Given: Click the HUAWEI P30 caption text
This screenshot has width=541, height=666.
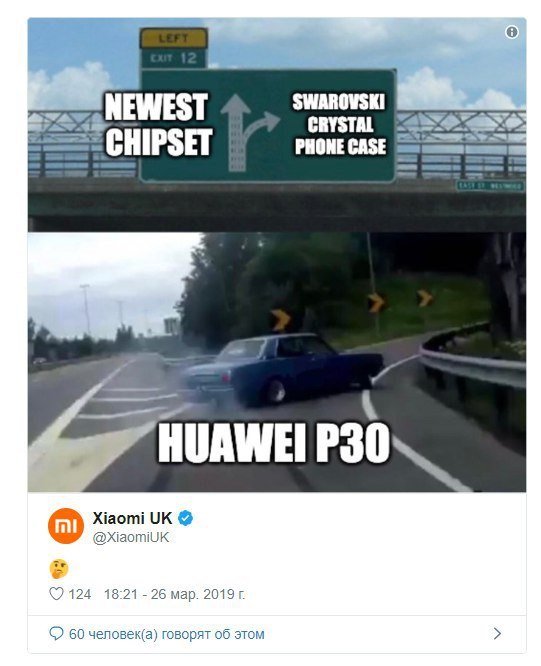Looking at the screenshot, I should coord(274,442).
